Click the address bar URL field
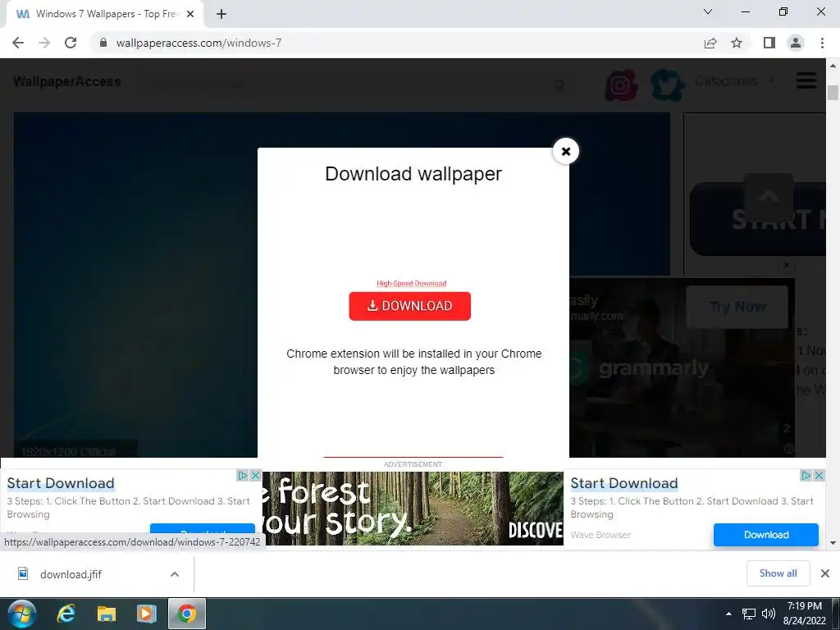This screenshot has width=840, height=630. pos(396,43)
